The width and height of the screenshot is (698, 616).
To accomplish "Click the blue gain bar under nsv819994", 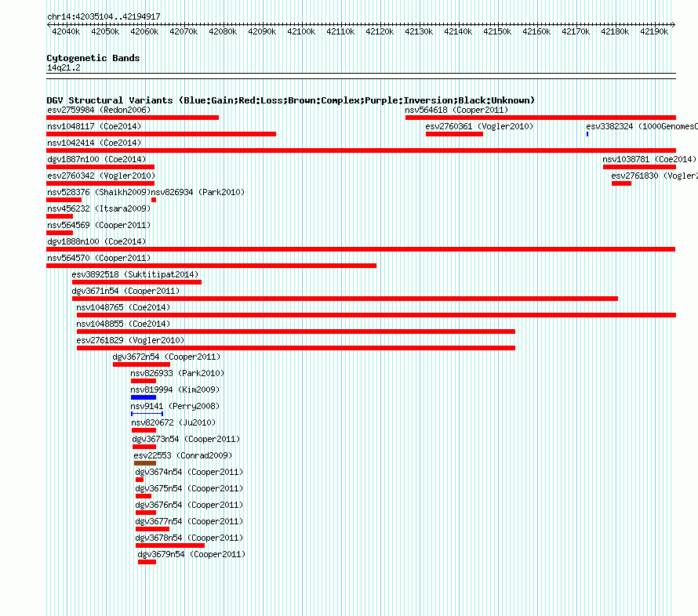I will pyautogui.click(x=144, y=397).
